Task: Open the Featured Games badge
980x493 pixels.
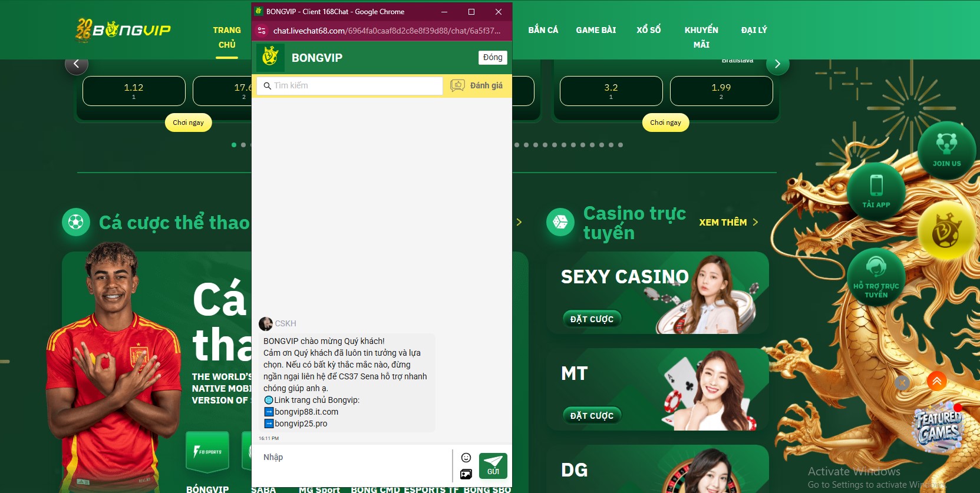Action: (939, 427)
